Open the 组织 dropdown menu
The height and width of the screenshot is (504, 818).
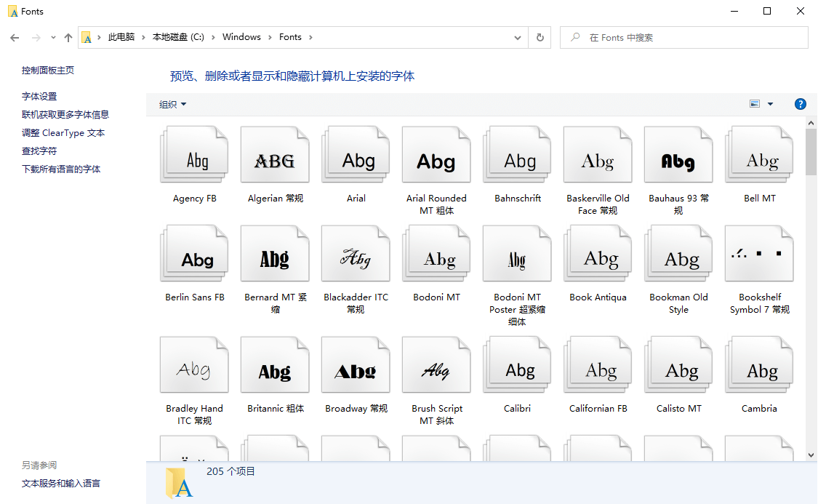[x=172, y=103]
